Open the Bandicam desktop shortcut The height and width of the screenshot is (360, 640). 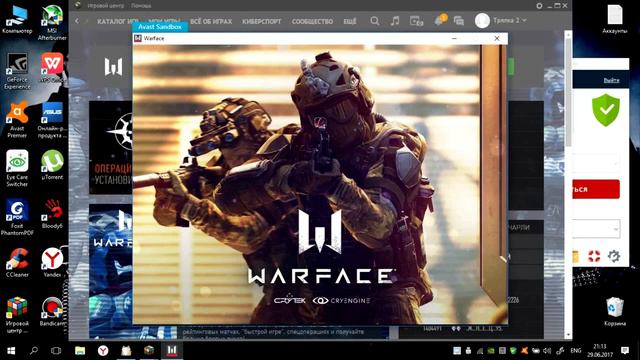(x=52, y=311)
